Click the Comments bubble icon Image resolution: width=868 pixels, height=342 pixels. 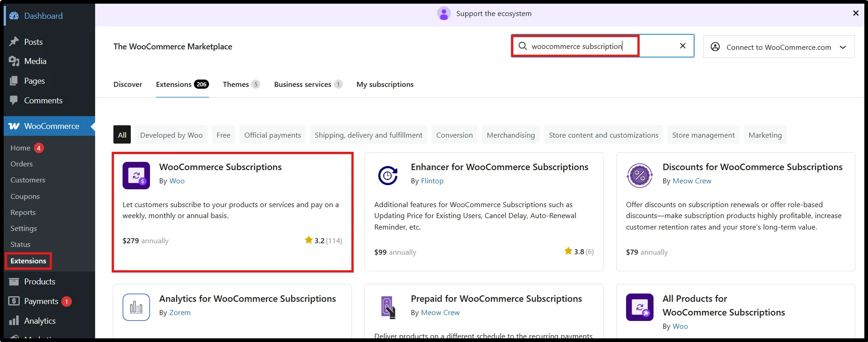(14, 100)
